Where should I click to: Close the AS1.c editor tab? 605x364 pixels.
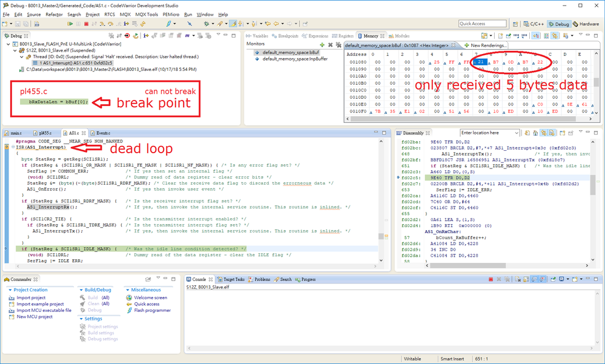coord(84,133)
